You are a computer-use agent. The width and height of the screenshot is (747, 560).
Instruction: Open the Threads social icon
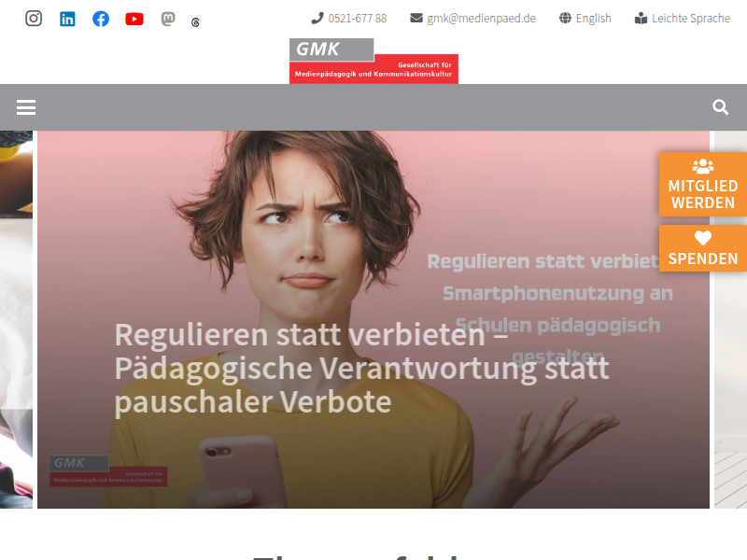[195, 22]
